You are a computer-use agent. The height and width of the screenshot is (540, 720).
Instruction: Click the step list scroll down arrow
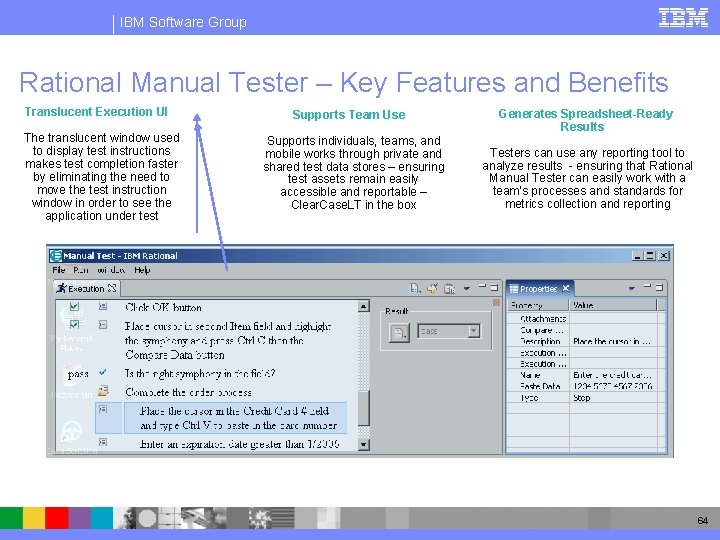[x=364, y=444]
